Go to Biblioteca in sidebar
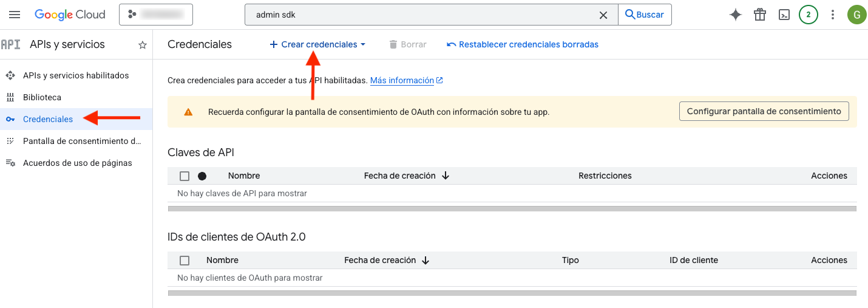 coord(42,97)
